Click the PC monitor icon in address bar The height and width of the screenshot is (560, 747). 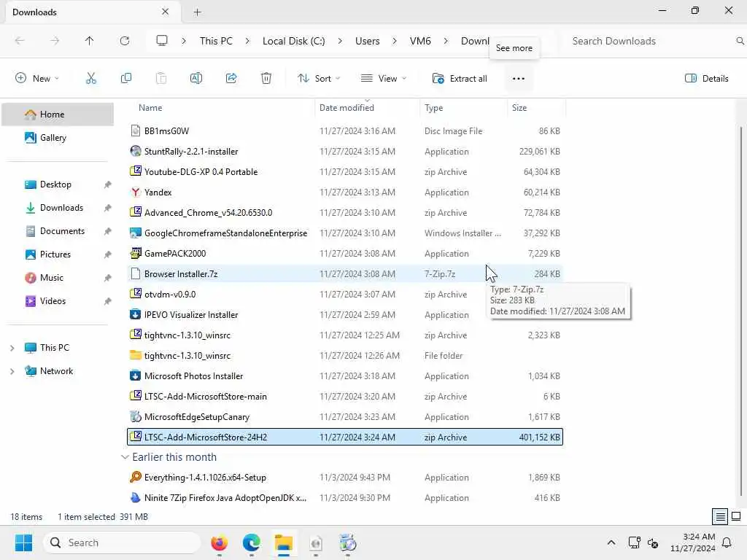click(162, 41)
